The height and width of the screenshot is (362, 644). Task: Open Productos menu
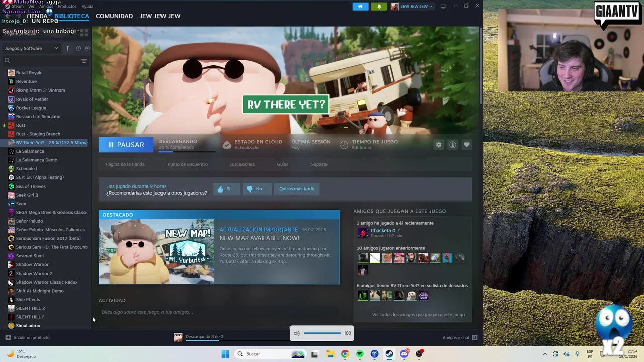[67, 6]
